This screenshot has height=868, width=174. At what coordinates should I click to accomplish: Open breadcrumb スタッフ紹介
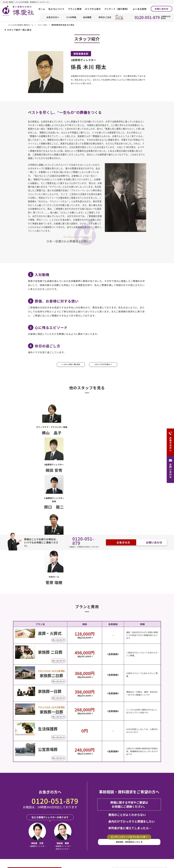pos(42,25)
